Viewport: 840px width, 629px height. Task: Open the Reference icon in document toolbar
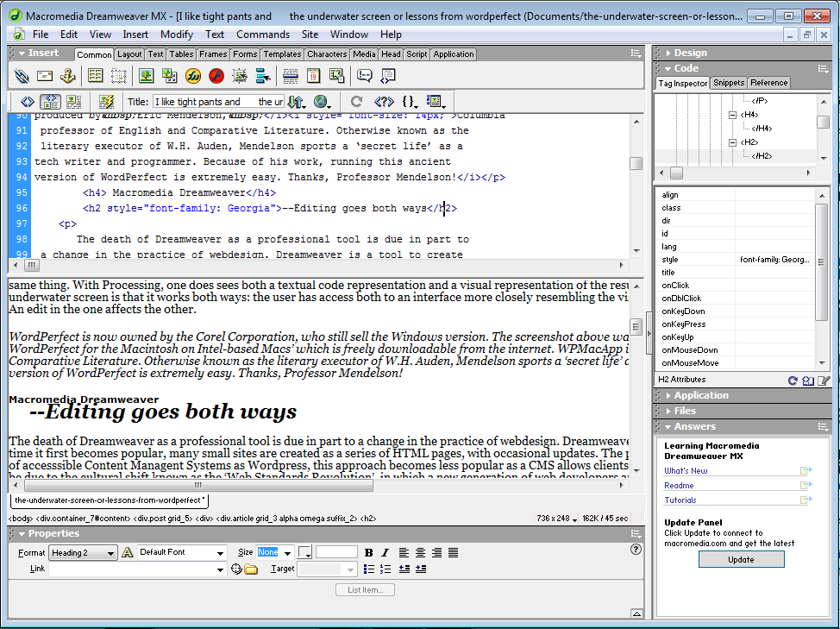click(384, 101)
